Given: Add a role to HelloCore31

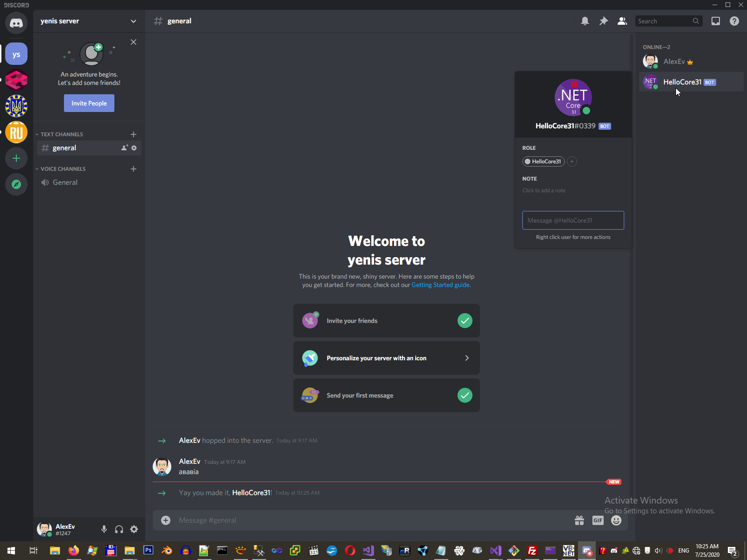Looking at the screenshot, I should pos(572,161).
